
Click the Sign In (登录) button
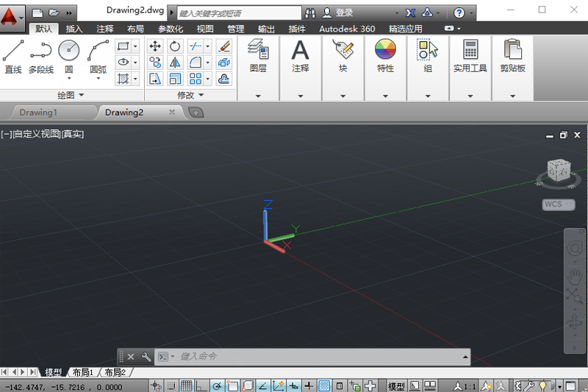(x=337, y=13)
